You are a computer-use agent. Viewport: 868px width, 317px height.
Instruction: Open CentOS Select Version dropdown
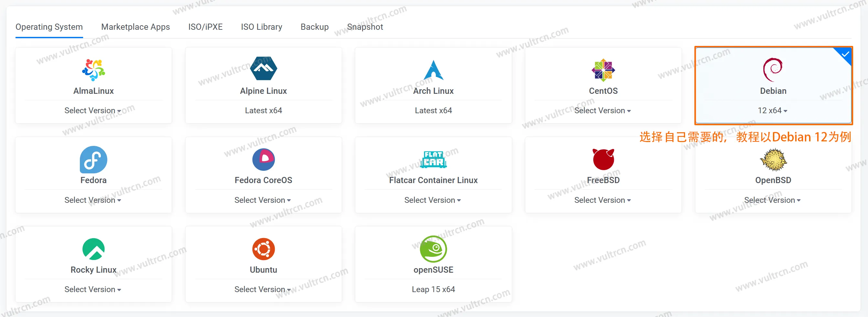tap(603, 111)
